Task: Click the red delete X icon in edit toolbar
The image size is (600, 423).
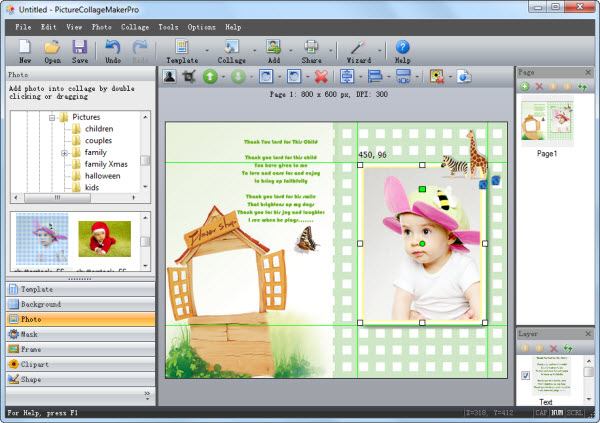Action: click(321, 76)
